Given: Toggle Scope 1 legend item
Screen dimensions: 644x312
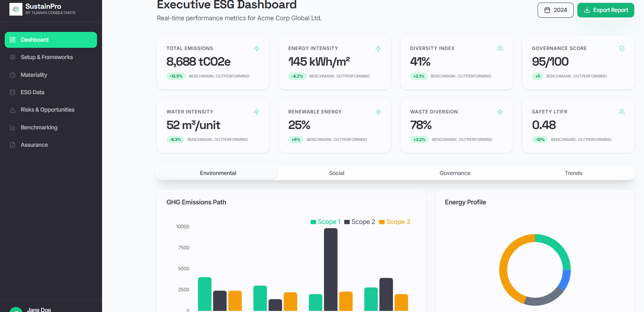Looking at the screenshot, I should (325, 222).
